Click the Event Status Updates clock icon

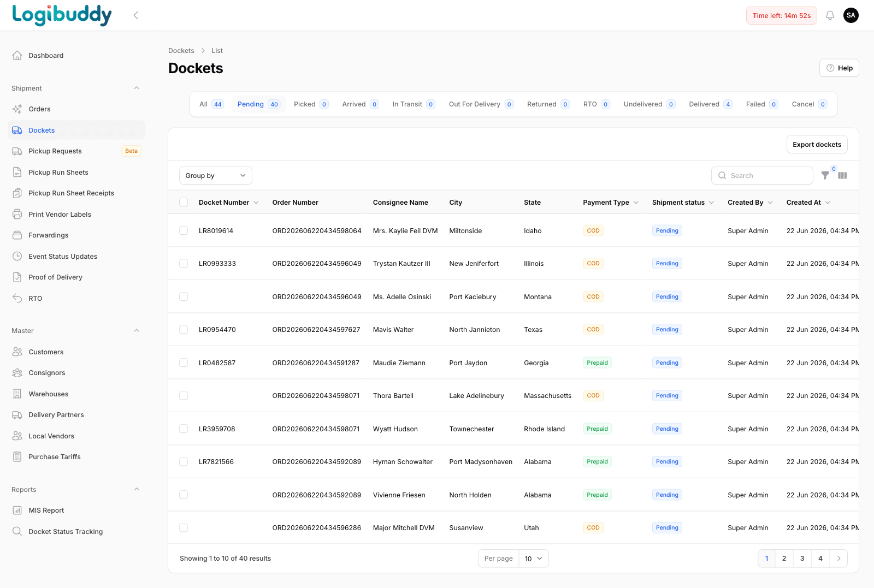pyautogui.click(x=17, y=256)
